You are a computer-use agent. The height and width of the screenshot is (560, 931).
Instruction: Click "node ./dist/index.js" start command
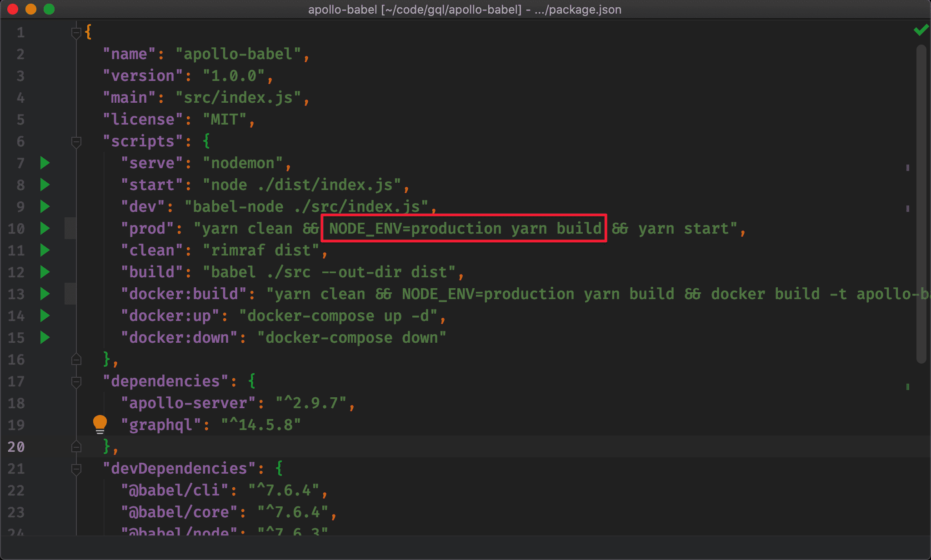point(302,185)
